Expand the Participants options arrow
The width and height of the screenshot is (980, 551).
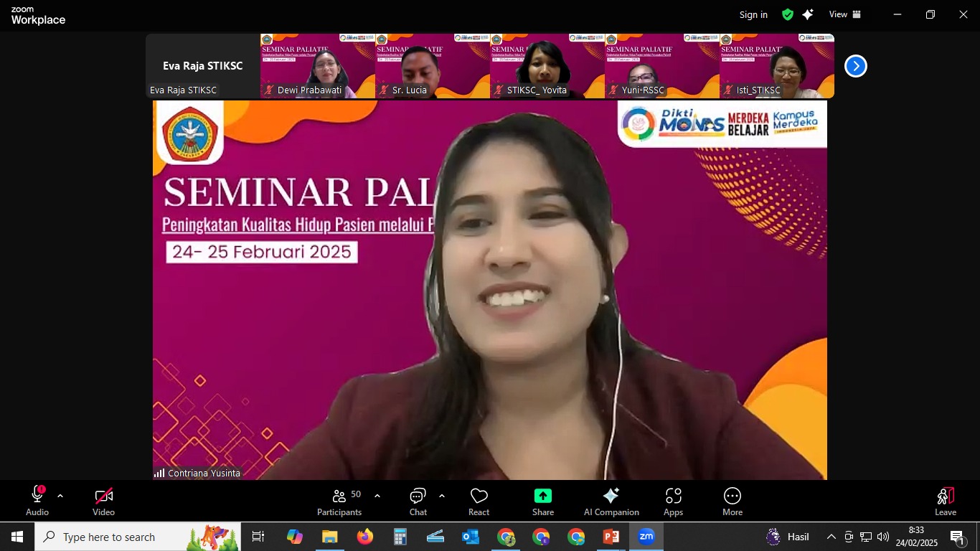pyautogui.click(x=377, y=496)
